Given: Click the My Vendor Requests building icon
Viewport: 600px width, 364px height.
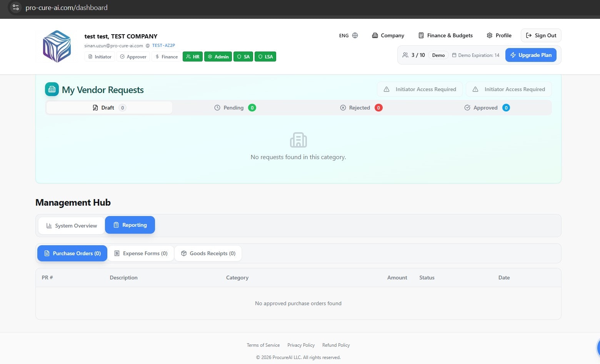Looking at the screenshot, I should point(52,89).
